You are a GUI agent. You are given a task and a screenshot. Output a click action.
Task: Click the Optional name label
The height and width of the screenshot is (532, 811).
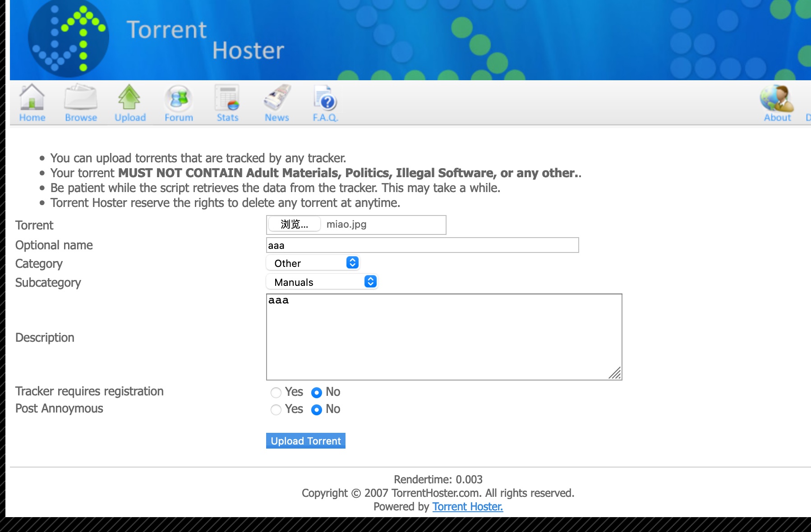pyautogui.click(x=54, y=245)
